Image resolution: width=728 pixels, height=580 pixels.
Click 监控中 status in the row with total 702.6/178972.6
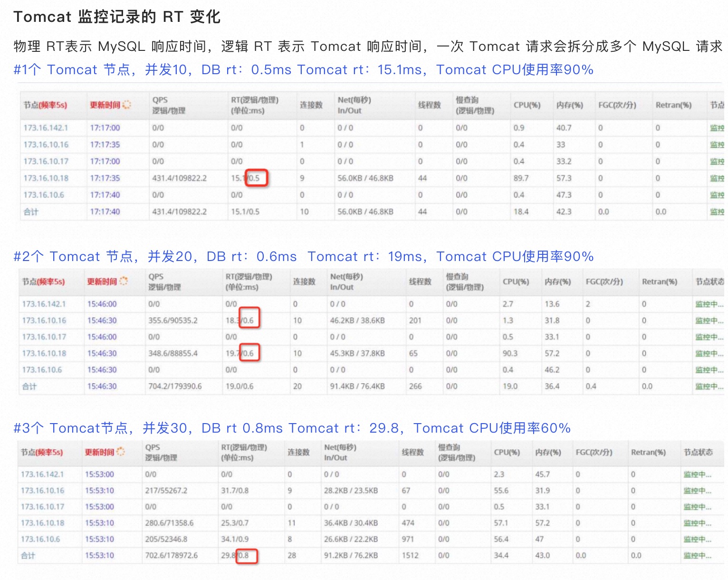697,555
